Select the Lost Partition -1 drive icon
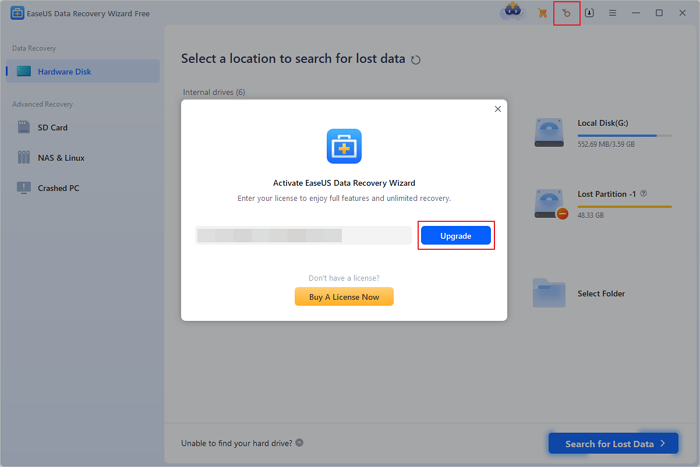The width and height of the screenshot is (700, 467). point(551,204)
